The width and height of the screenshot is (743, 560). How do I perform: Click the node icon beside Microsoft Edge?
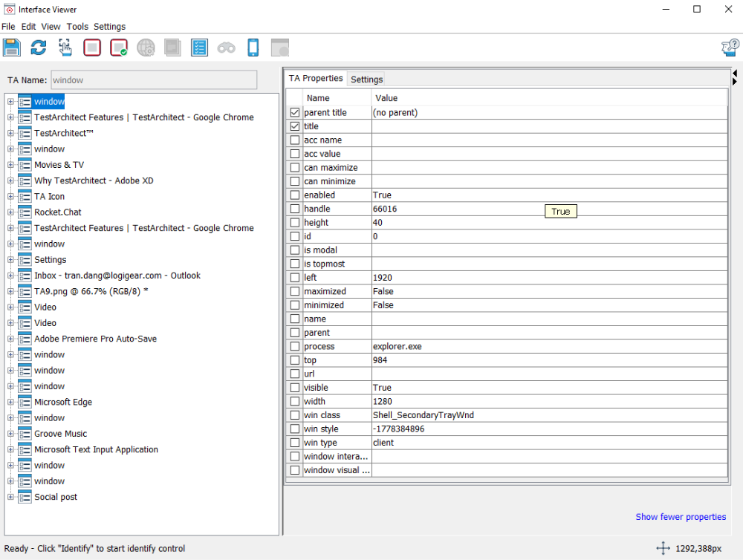click(x=25, y=403)
